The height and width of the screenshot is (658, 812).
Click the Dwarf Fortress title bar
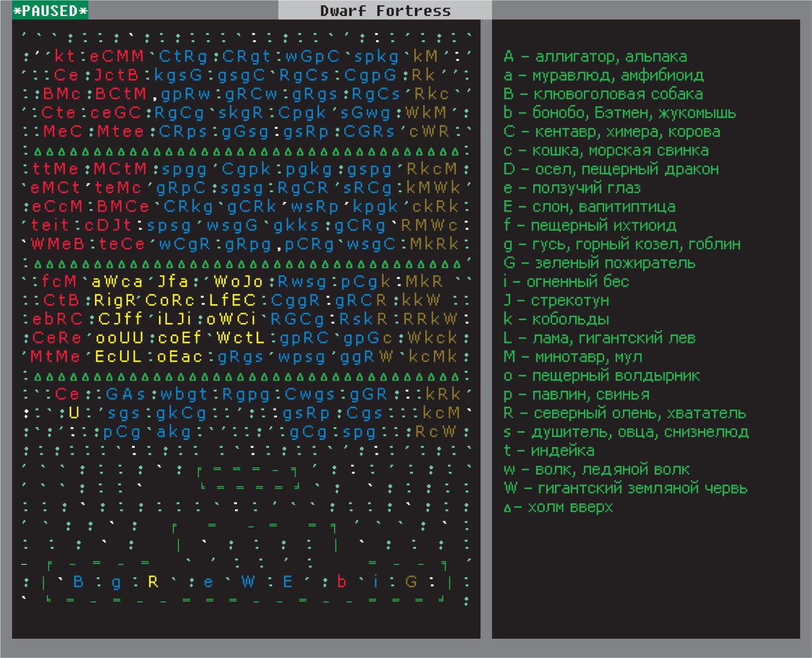click(x=385, y=10)
